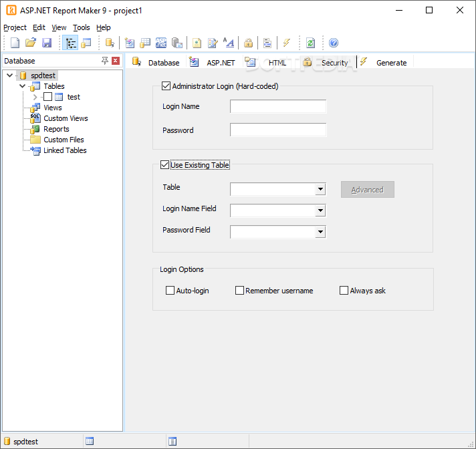
Task: Click the Advanced button
Action: pos(367,190)
